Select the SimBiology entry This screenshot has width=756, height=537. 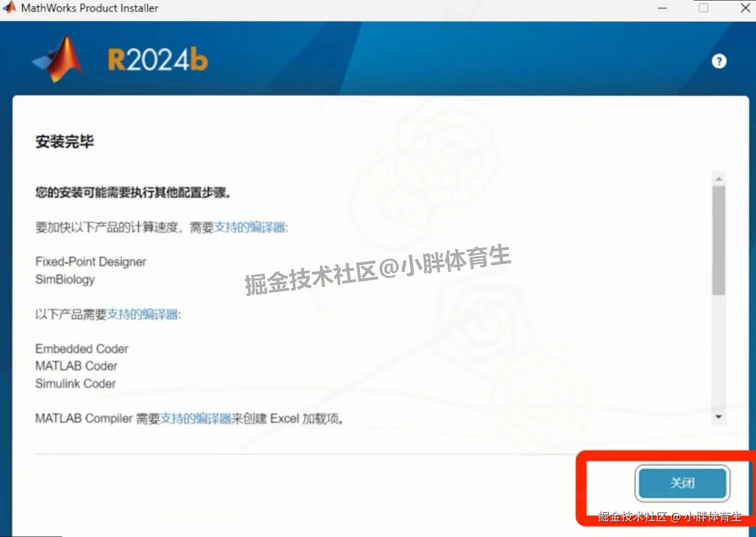65,279
